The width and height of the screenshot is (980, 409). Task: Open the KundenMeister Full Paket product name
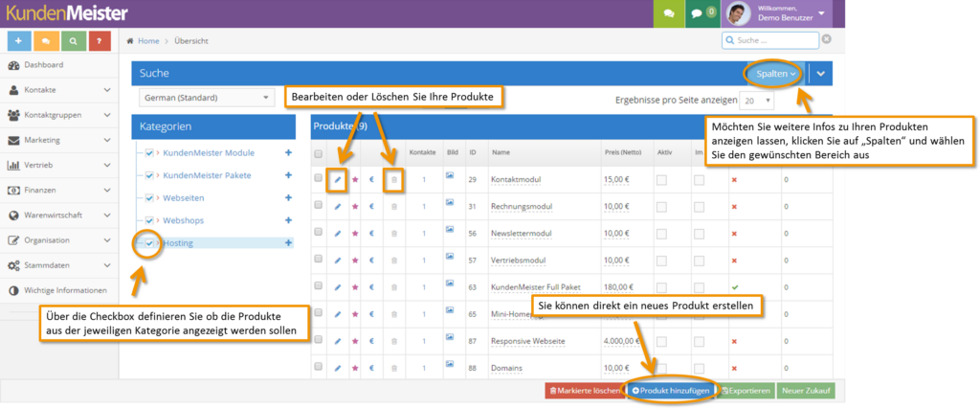coord(536,287)
